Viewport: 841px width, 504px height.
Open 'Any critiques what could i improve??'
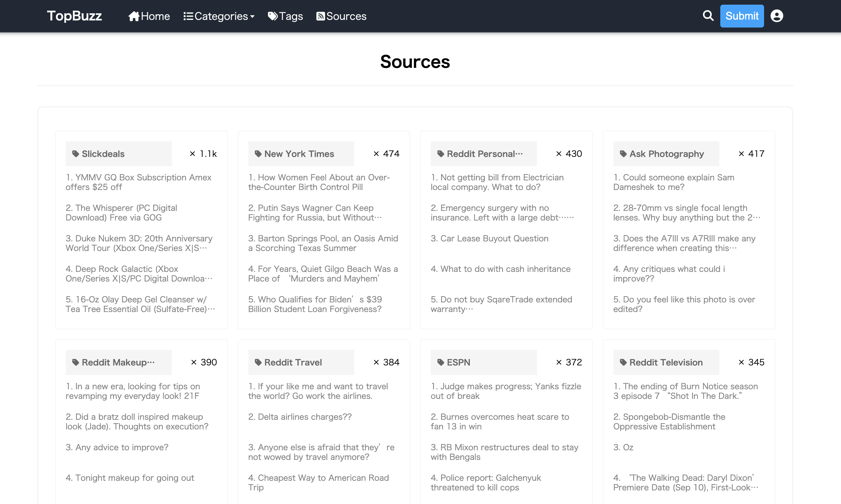click(x=669, y=274)
